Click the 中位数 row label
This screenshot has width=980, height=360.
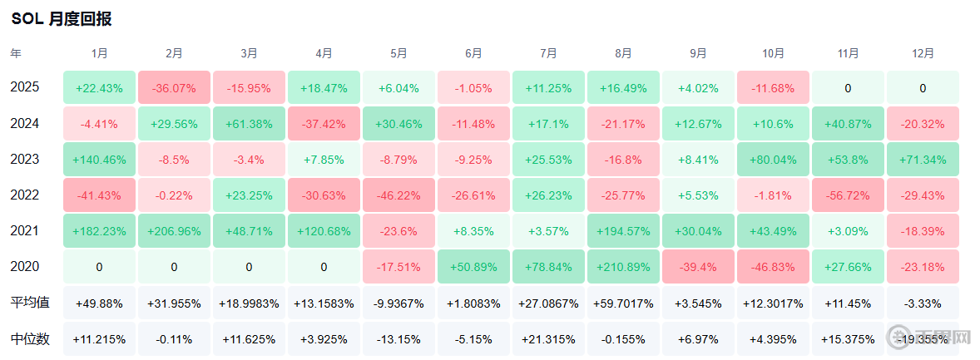[x=30, y=339]
